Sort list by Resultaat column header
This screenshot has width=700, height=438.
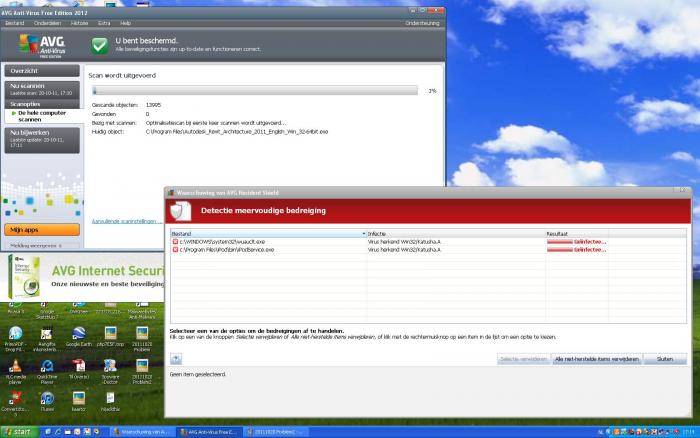[x=576, y=234]
